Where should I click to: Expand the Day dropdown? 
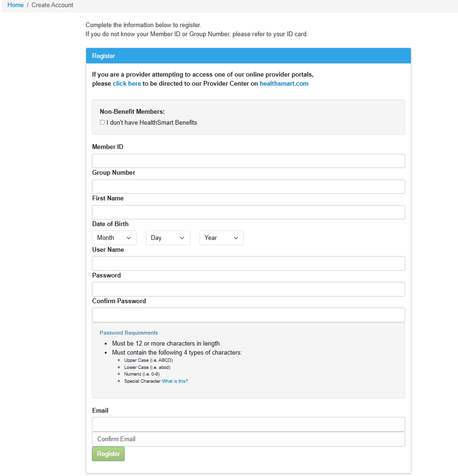(x=168, y=238)
